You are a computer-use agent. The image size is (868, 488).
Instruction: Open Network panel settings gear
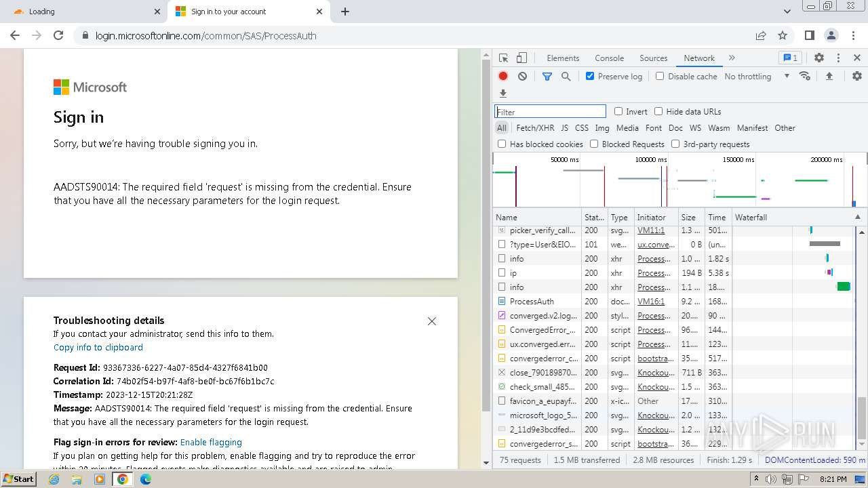(857, 77)
